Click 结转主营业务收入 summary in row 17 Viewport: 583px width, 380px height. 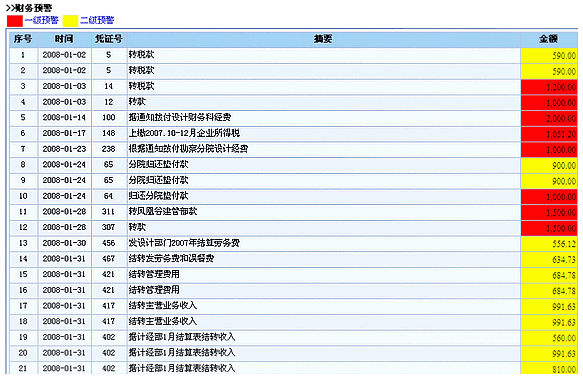click(162, 306)
